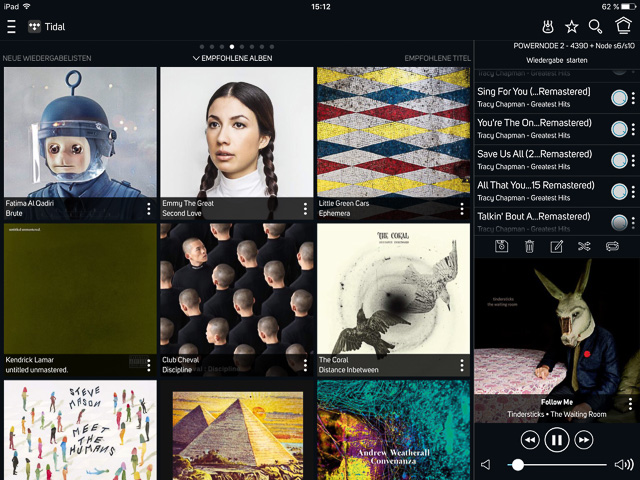
Task: Switch to Empfohlene Titel section
Action: [438, 58]
